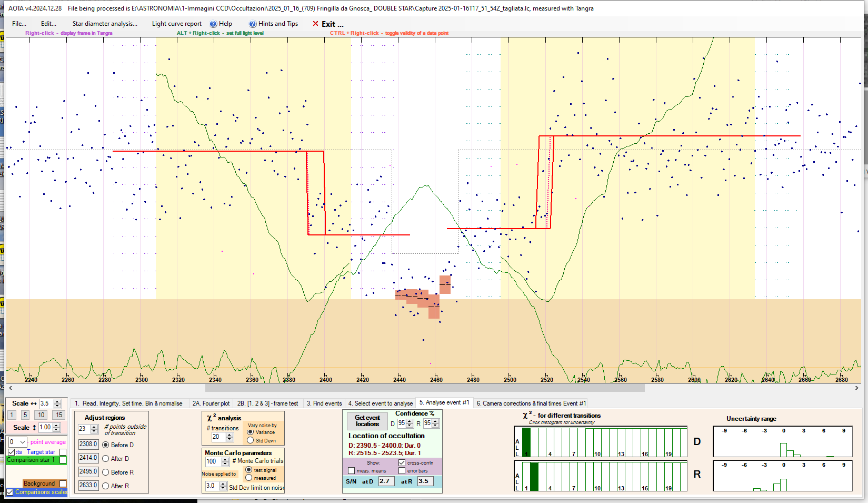Decrease number of transitions value
This screenshot has width=868, height=503.
229,439
